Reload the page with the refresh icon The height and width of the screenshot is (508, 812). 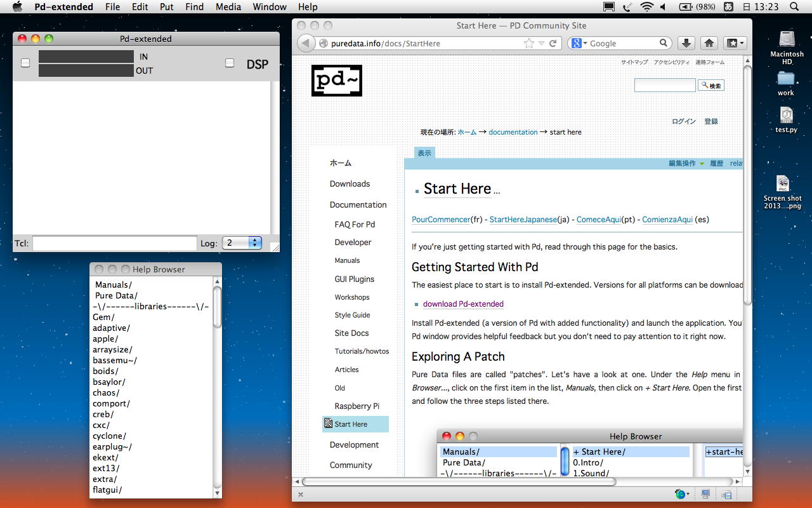click(x=553, y=43)
